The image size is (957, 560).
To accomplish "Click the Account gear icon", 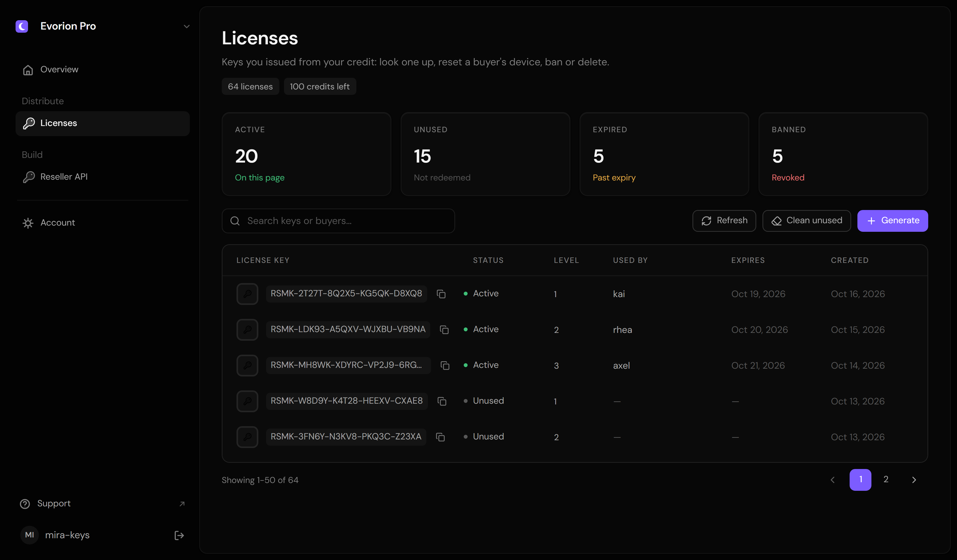I will pyautogui.click(x=28, y=223).
